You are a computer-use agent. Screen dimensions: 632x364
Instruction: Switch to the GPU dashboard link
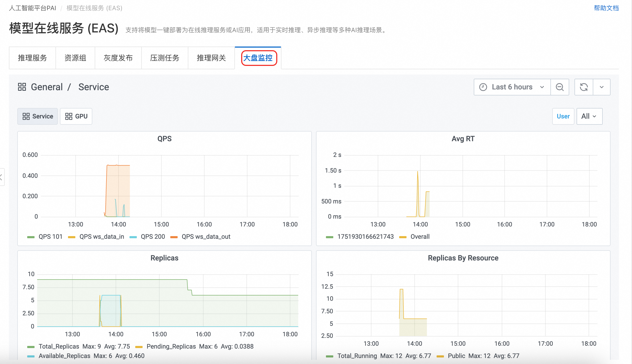click(x=76, y=116)
